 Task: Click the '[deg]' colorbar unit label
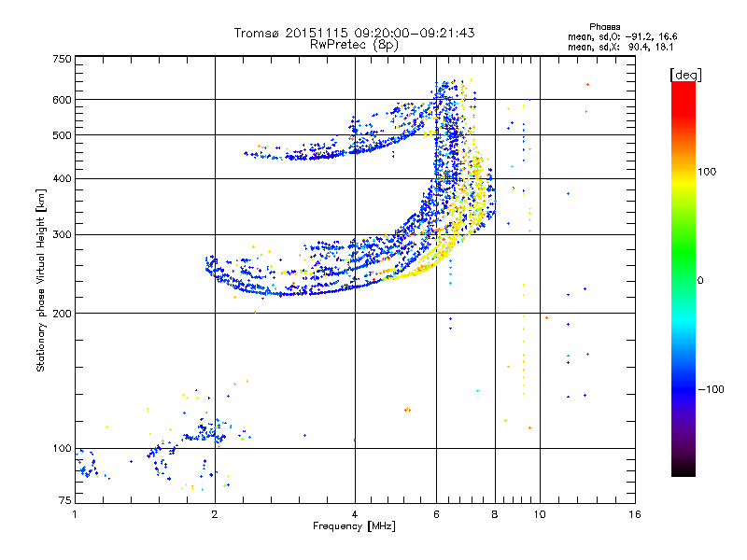[685, 75]
